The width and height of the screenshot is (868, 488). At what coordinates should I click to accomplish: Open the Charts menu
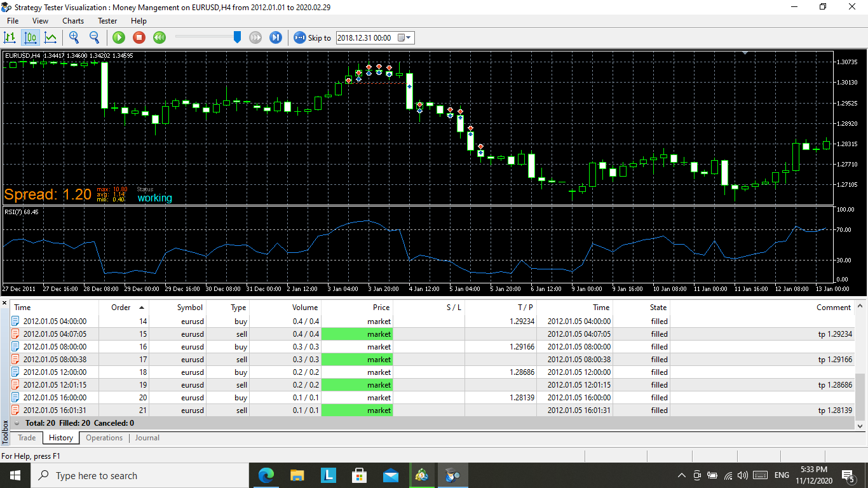[x=73, y=21]
